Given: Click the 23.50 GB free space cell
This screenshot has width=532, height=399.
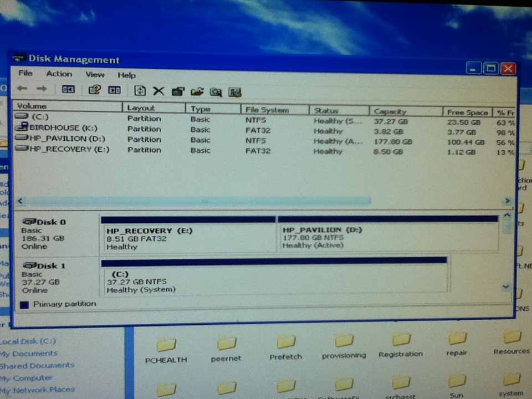Looking at the screenshot, I should click(463, 122).
